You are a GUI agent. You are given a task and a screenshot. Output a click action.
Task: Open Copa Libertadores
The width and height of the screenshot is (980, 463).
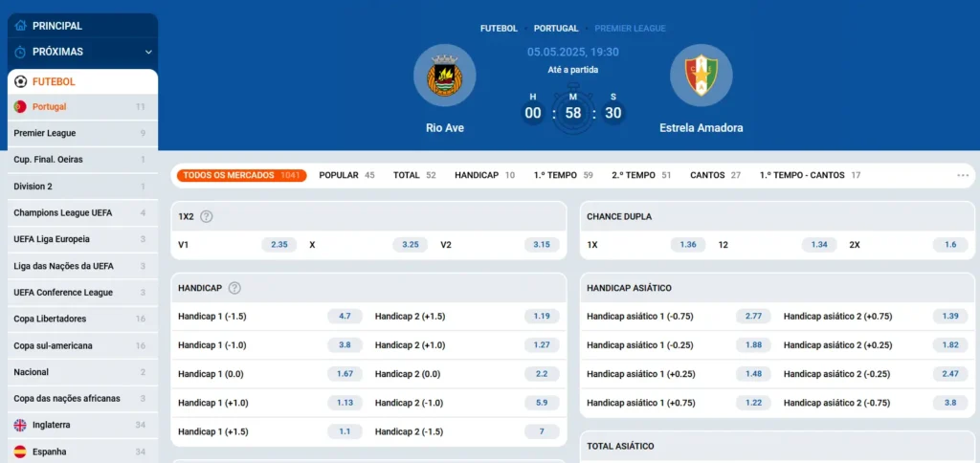[x=82, y=319]
